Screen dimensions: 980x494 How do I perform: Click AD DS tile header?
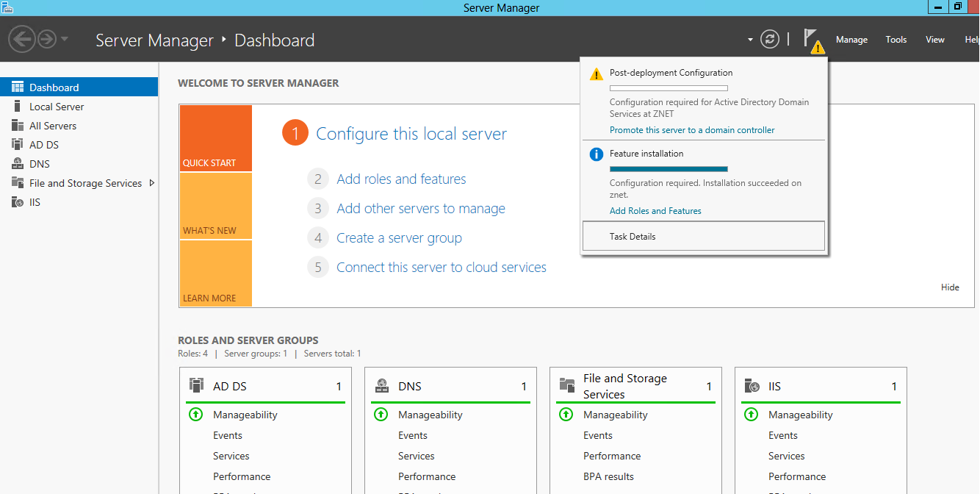click(x=265, y=386)
